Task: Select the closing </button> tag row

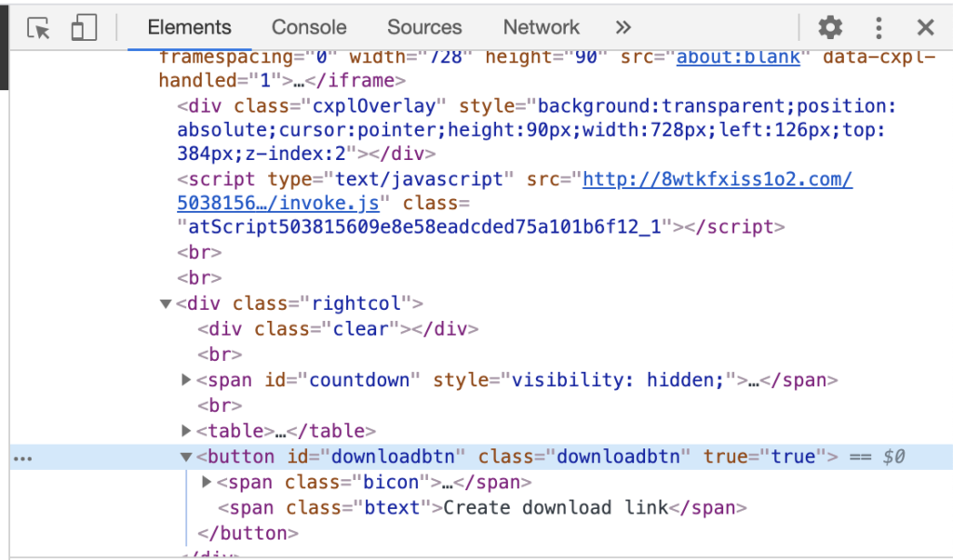Action: pyautogui.click(x=248, y=533)
